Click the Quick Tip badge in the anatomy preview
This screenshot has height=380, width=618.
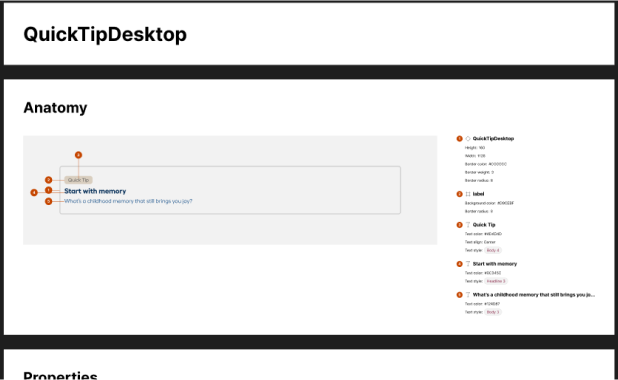(78, 180)
